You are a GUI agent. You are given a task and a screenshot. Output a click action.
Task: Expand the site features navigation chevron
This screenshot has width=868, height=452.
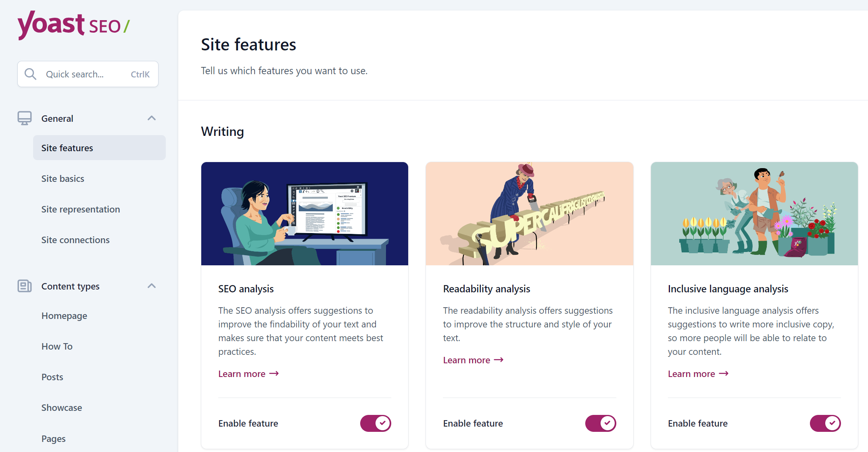pyautogui.click(x=153, y=118)
